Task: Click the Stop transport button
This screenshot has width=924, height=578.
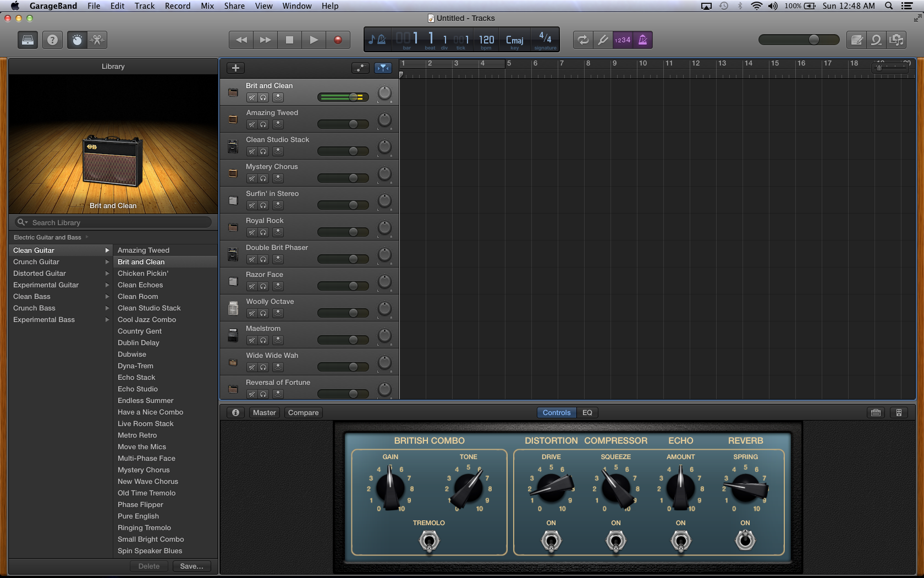Action: click(289, 40)
